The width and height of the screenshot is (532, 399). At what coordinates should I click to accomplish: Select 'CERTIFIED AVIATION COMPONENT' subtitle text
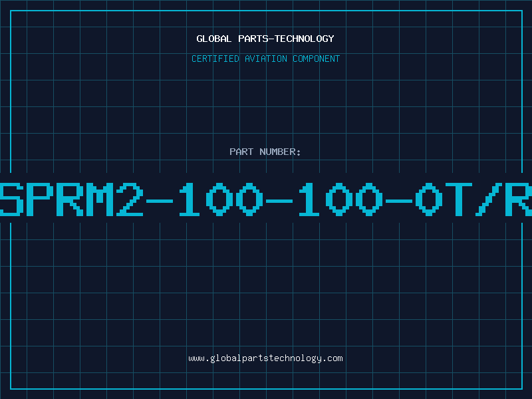(265, 59)
